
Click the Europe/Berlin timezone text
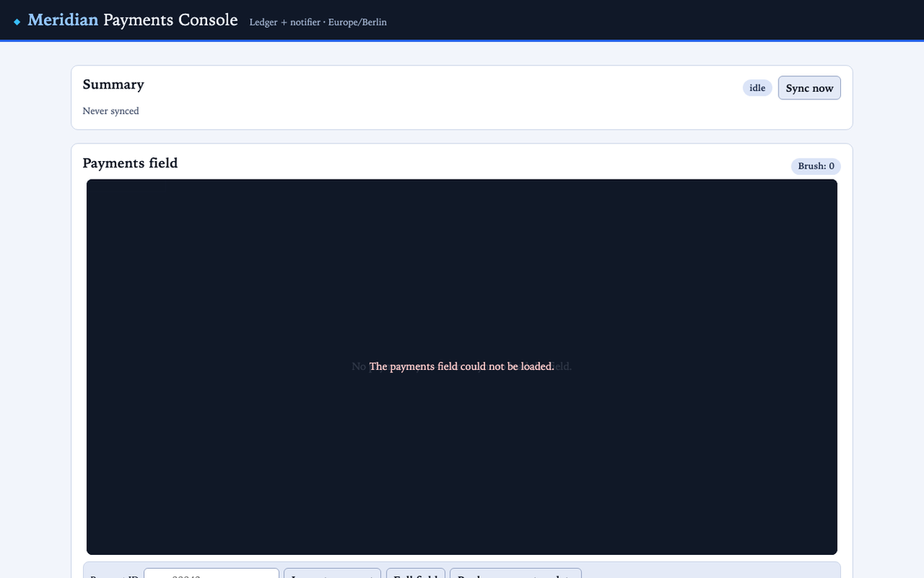[357, 22]
